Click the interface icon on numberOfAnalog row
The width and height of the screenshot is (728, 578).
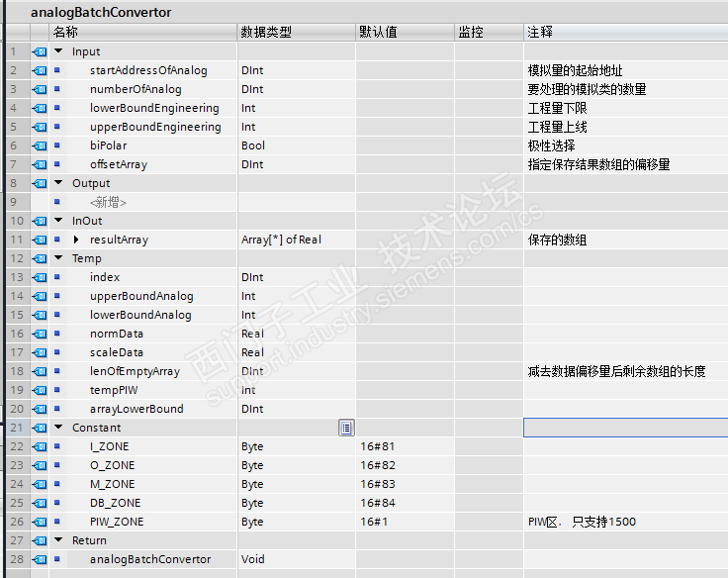pos(40,89)
